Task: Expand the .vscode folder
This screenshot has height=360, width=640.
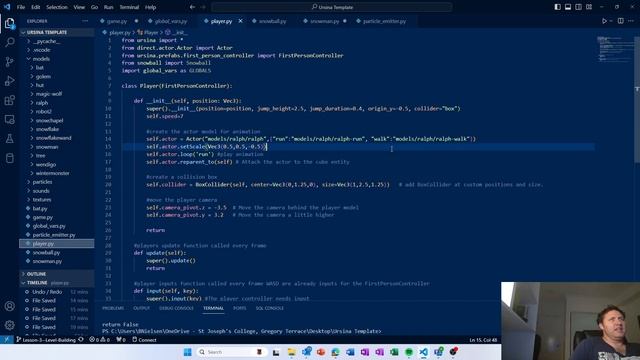Action: click(57, 50)
